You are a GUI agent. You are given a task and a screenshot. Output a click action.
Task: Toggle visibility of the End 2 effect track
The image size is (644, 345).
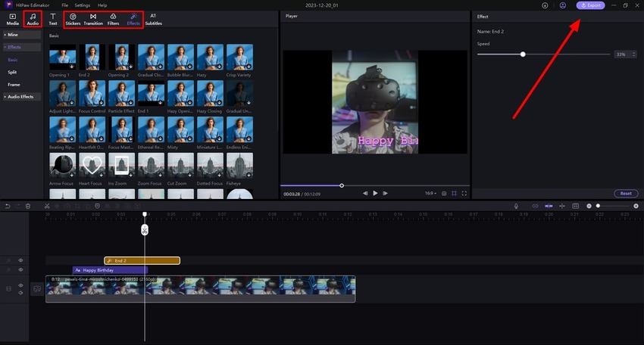pos(20,260)
